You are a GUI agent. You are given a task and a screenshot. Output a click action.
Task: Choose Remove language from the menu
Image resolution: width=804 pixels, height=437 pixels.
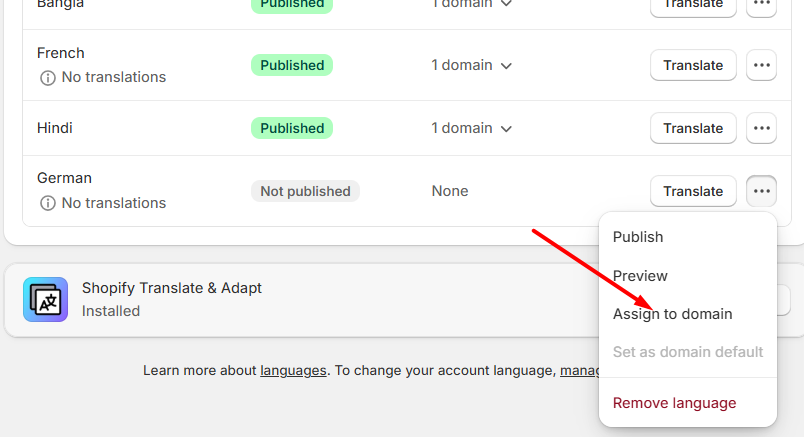click(674, 403)
